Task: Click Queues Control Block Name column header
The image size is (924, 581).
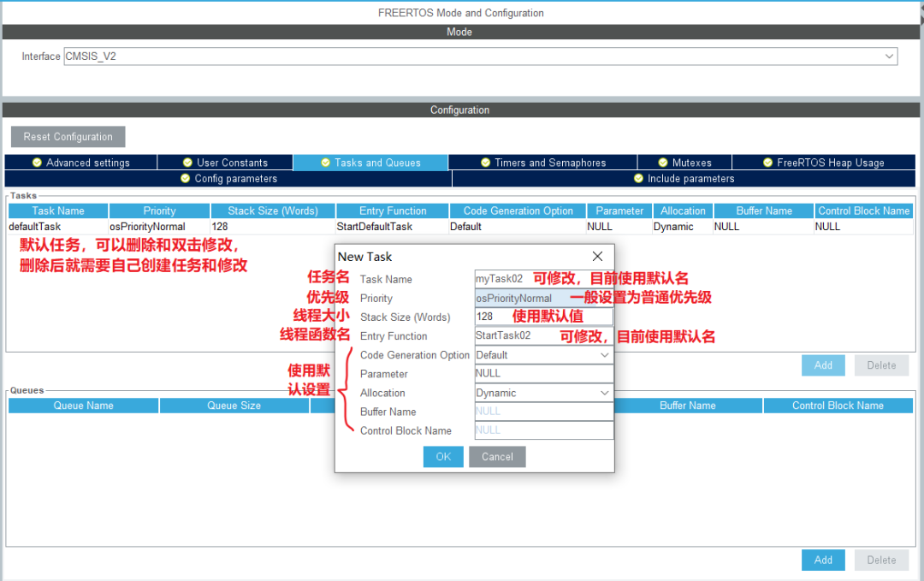Action: point(838,406)
